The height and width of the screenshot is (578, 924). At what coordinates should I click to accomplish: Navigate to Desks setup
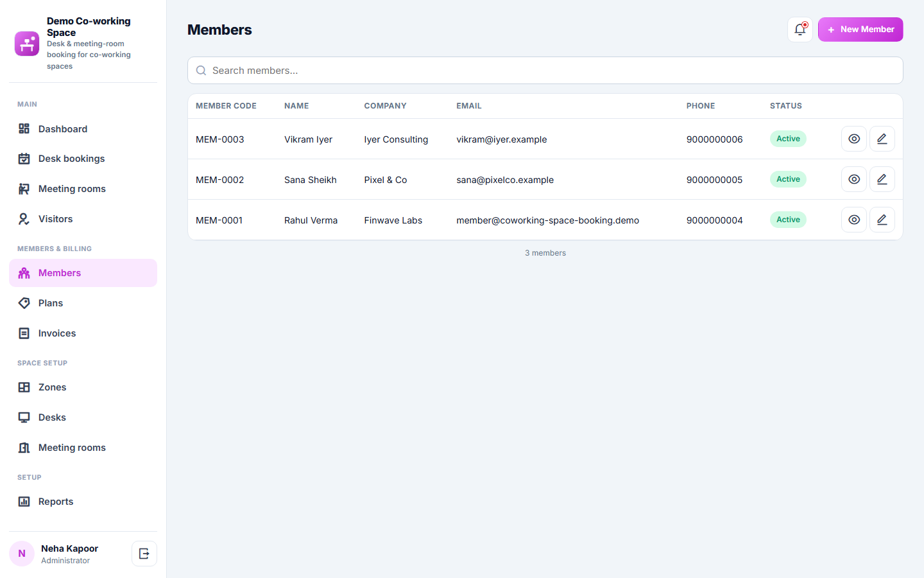pos(83,417)
